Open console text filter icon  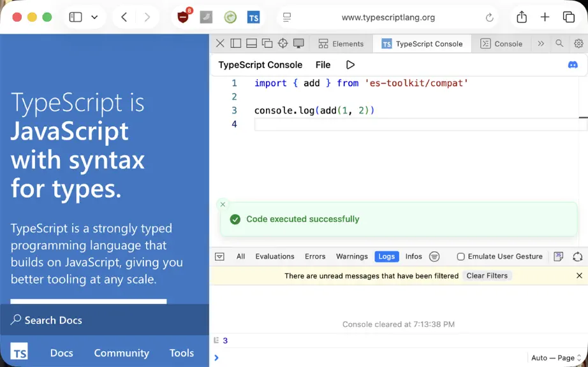(x=434, y=257)
